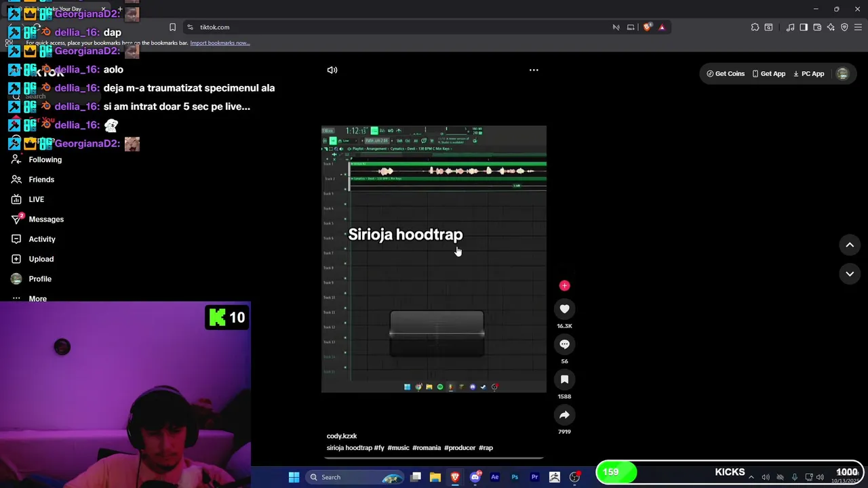Click the PC App download button
868x488 pixels.
click(808, 74)
